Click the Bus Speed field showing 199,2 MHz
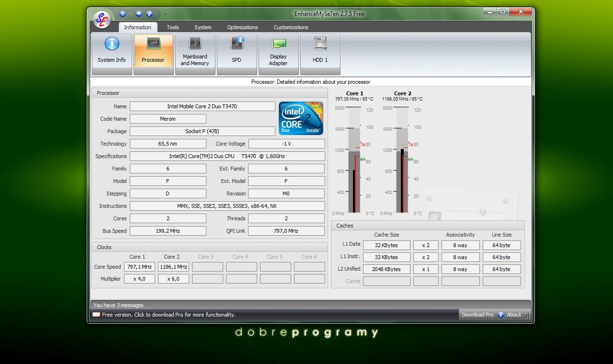The height and width of the screenshot is (364, 613). [x=168, y=231]
